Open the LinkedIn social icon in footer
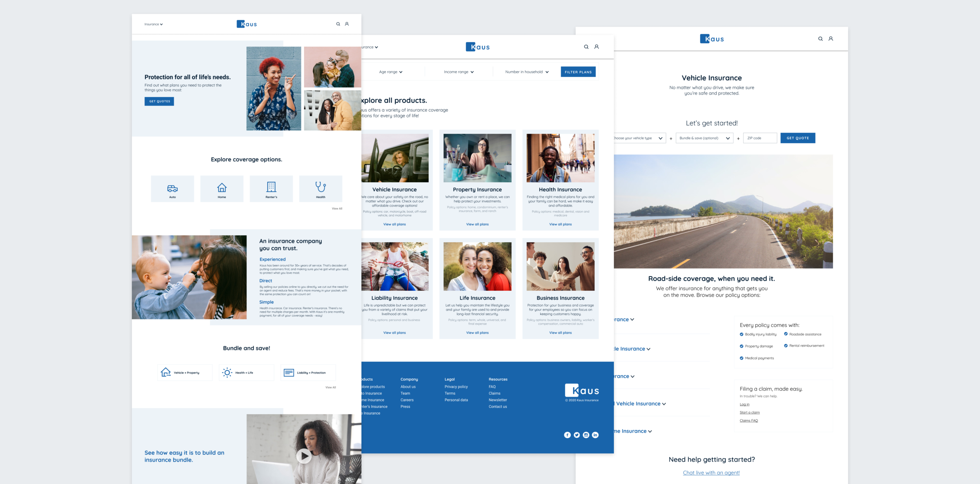This screenshot has width=980, height=484. 595,435
